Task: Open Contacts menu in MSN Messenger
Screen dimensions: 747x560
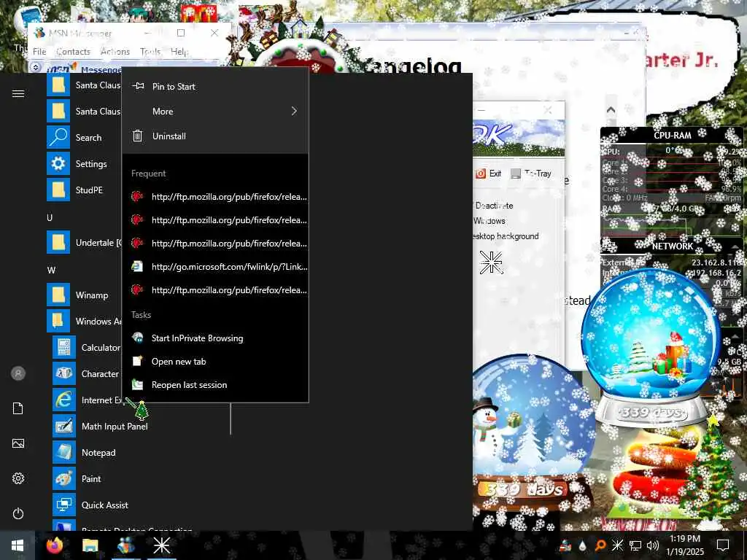Action: pos(74,52)
